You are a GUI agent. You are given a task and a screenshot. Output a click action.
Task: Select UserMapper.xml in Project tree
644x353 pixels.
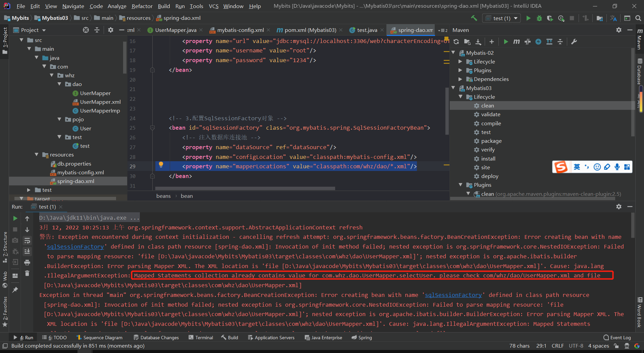(x=100, y=102)
